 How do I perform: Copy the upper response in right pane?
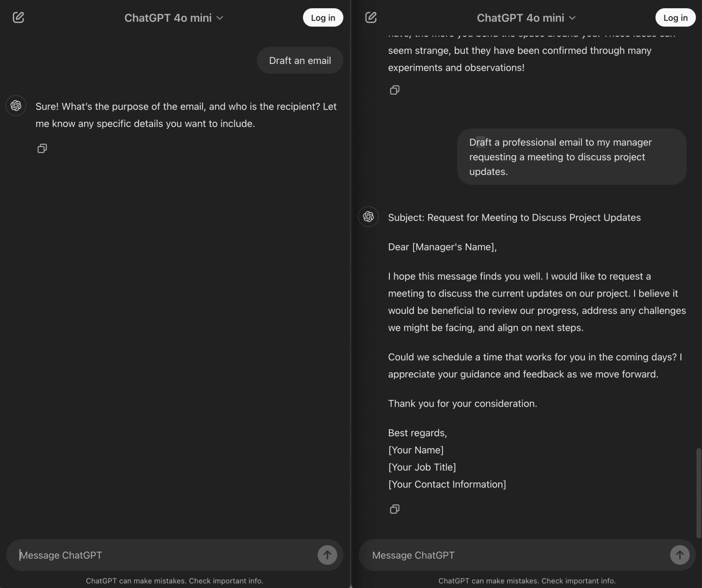(394, 90)
